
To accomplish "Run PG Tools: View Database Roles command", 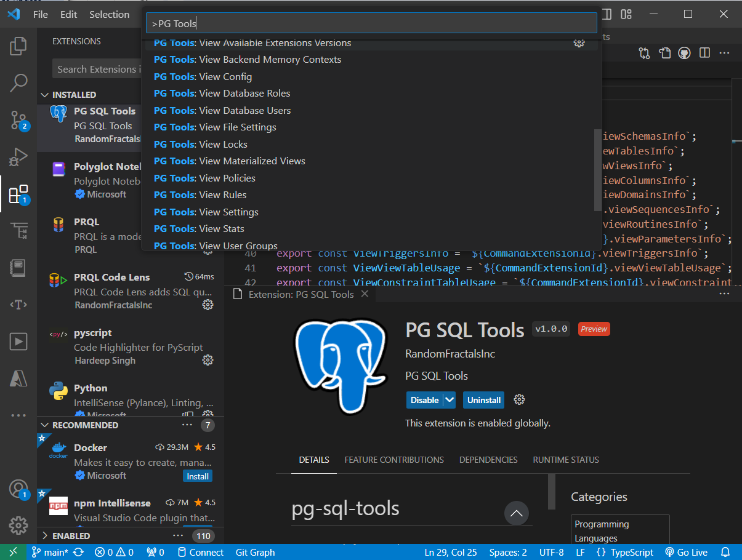I will (x=371, y=94).
